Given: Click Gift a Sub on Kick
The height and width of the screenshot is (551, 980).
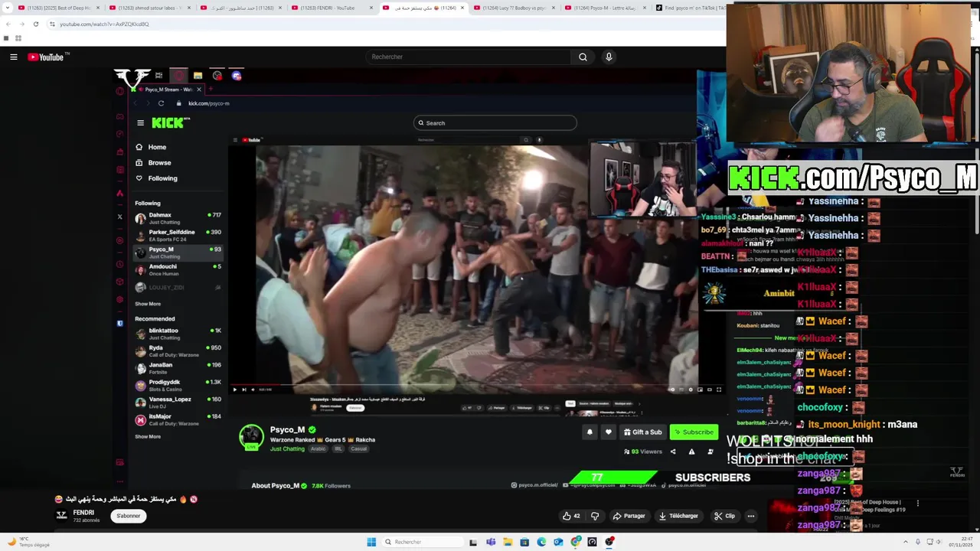Looking at the screenshot, I should (643, 432).
